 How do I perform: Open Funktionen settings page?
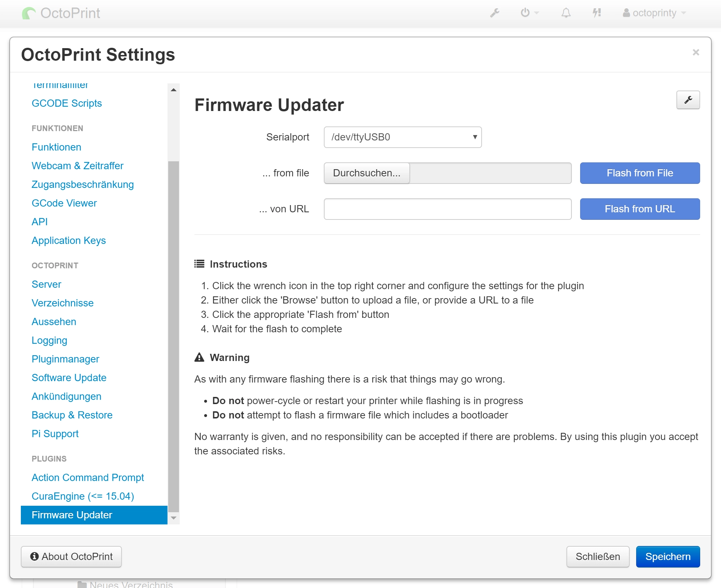pyautogui.click(x=56, y=147)
